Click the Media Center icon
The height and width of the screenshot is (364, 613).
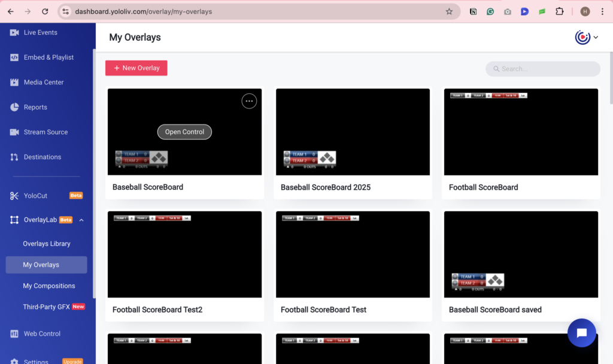tap(14, 82)
